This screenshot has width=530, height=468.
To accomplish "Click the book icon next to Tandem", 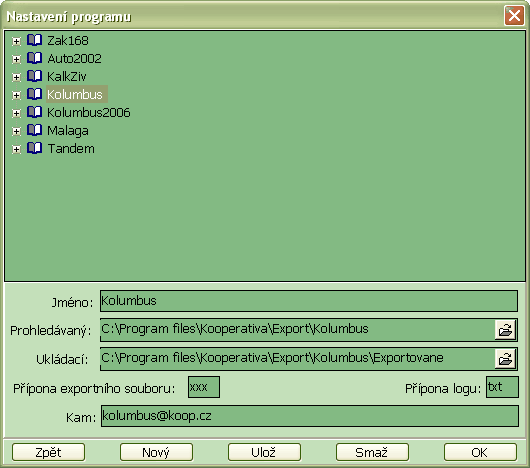I will pos(34,148).
